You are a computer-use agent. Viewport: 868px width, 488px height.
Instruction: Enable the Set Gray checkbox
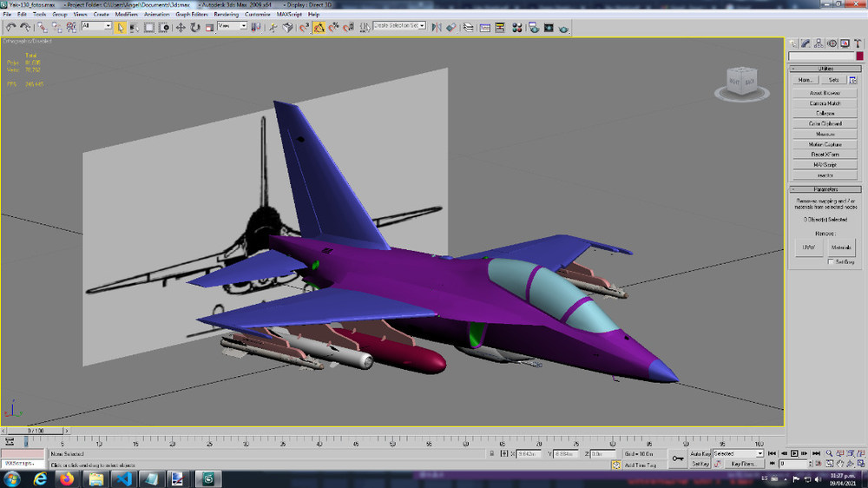coord(831,262)
